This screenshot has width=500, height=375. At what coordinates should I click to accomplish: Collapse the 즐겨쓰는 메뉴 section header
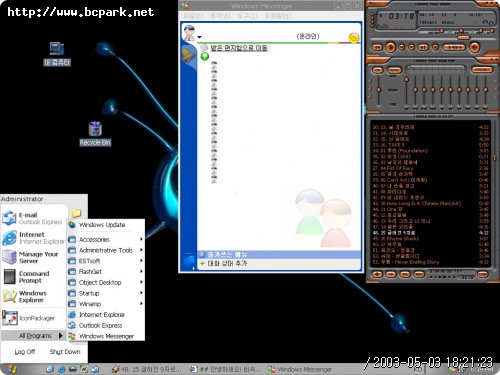tap(279, 255)
